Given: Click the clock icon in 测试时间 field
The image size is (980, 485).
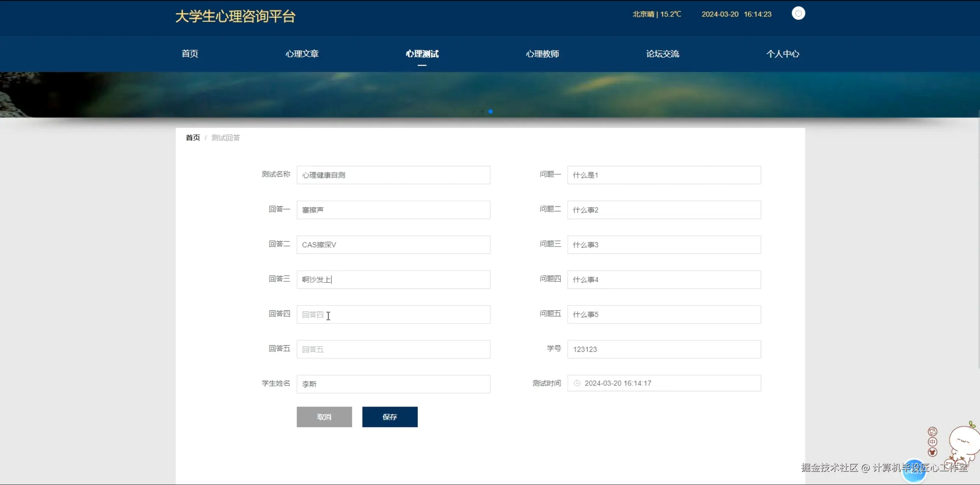Looking at the screenshot, I should click(x=577, y=383).
